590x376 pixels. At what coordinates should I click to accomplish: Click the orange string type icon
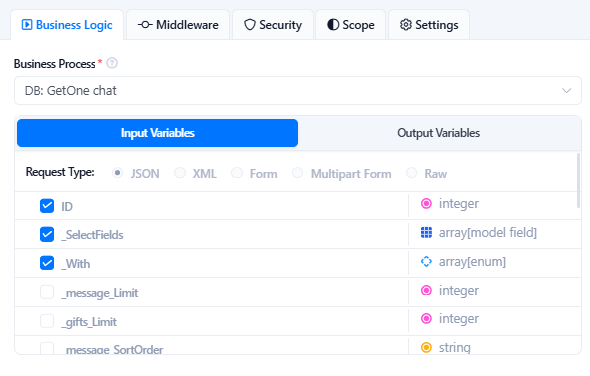coord(426,347)
